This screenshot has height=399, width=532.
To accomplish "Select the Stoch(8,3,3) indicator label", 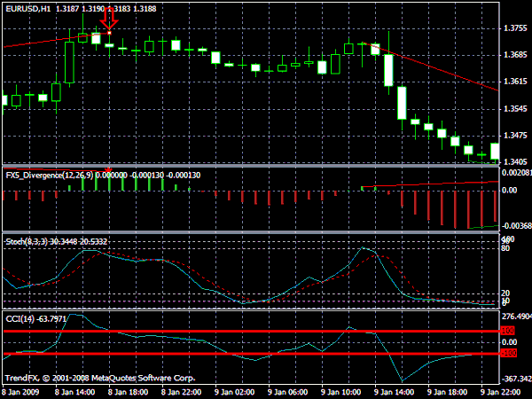I will click(27, 241).
